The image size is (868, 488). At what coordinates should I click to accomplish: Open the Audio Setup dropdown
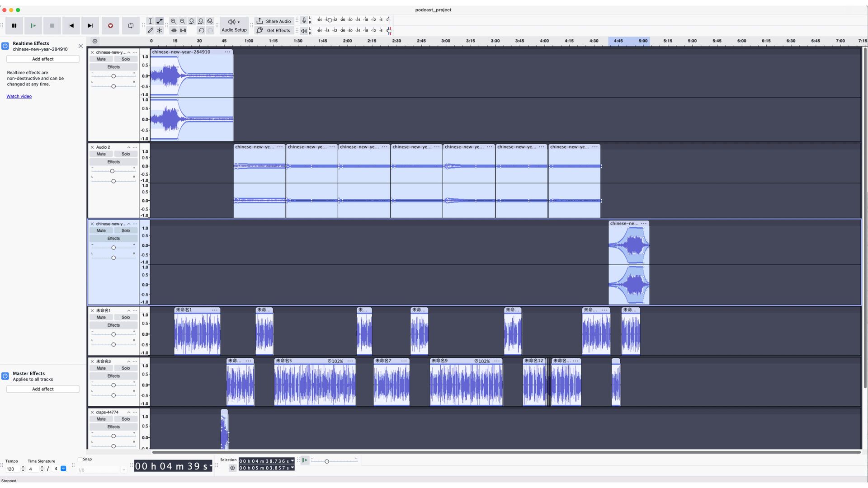pos(234,26)
